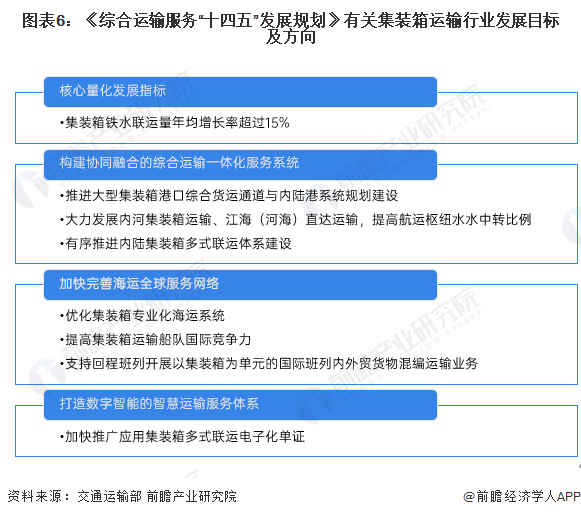This screenshot has width=581, height=517.
Task: Click the 加快推广应用集装箱多式联运电子化单证 bullet
Action: point(182,436)
